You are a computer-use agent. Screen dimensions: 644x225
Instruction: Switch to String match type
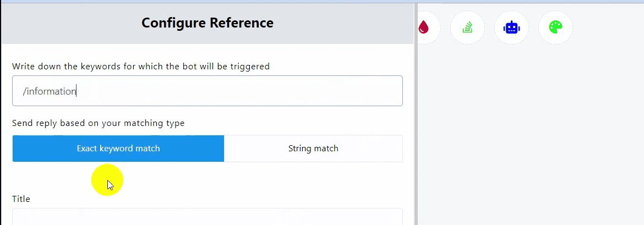[313, 149]
